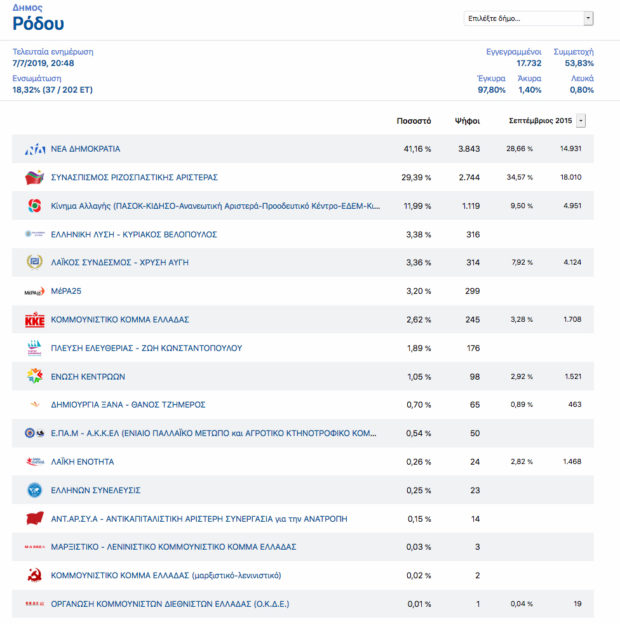This screenshot has height=624, width=620.
Task: Click the ΚΚΕ (μ-λ) hammer and sickle logo
Action: pos(35,575)
